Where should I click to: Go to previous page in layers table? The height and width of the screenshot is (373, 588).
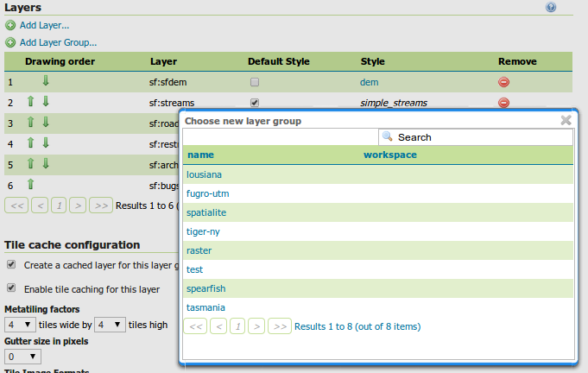coord(40,205)
